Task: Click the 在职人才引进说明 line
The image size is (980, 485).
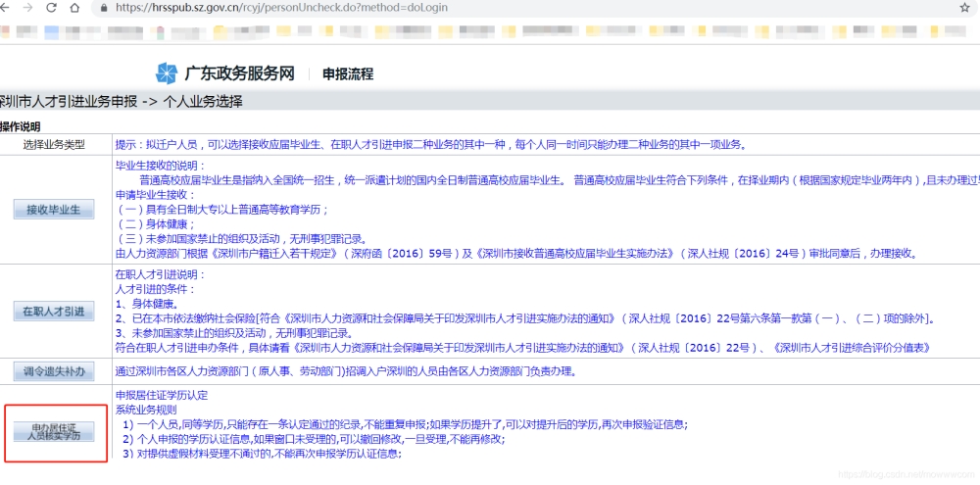Action: (161, 274)
